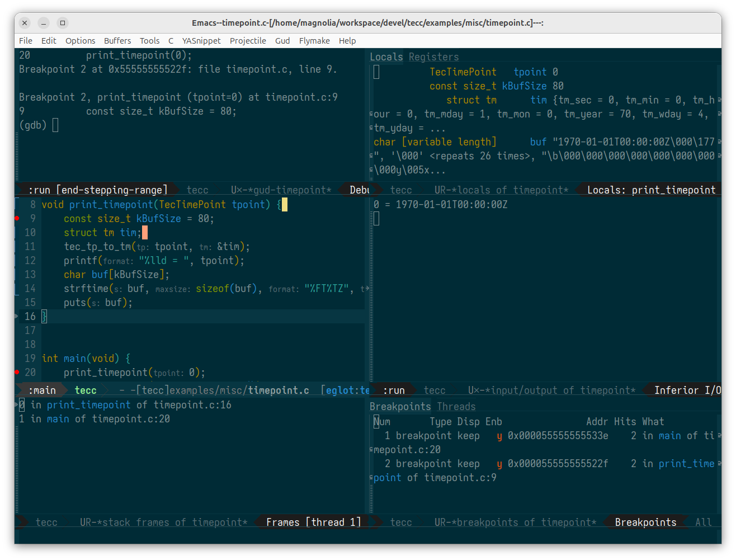Click line number 13 in the gutter
This screenshot has width=736, height=560.
coord(30,275)
